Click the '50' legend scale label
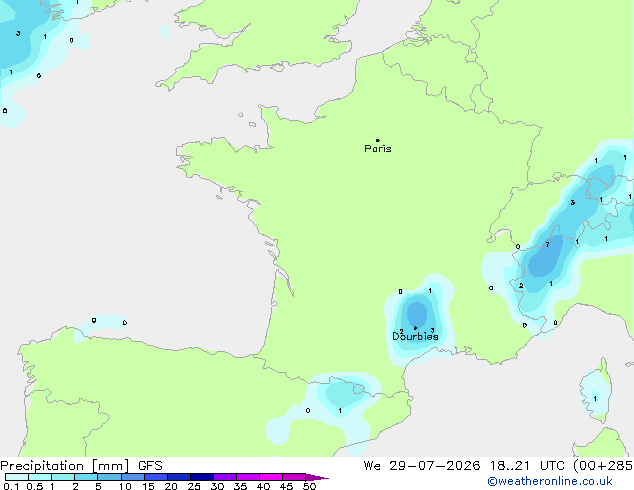The width and height of the screenshot is (634, 490). [310, 486]
